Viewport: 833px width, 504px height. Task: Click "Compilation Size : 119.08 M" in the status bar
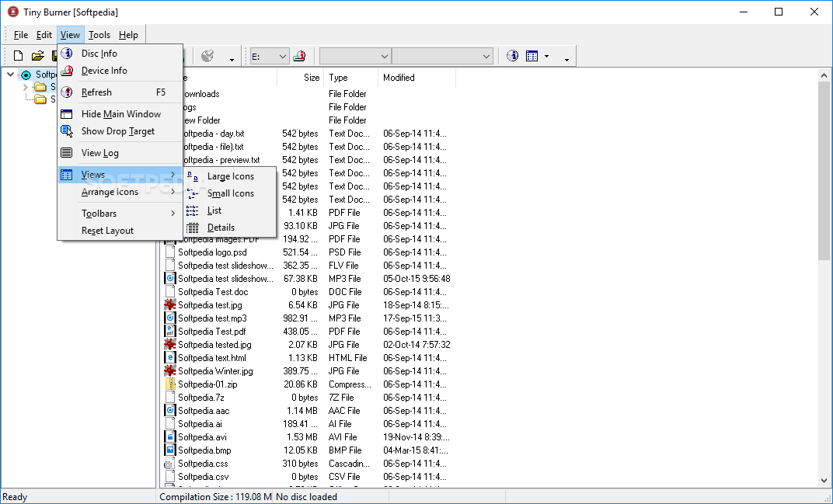click(x=215, y=497)
